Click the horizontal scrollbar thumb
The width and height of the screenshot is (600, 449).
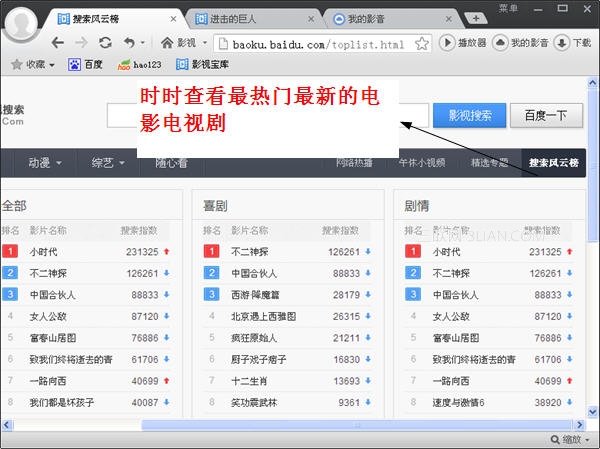[x=357, y=425]
